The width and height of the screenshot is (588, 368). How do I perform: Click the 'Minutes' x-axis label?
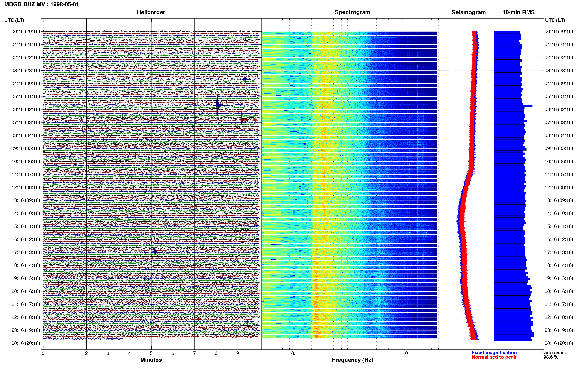point(151,360)
